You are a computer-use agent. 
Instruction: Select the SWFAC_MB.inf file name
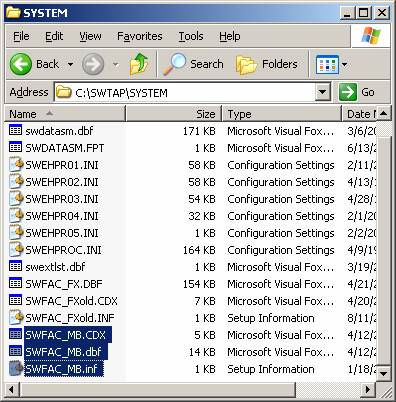tap(62, 369)
